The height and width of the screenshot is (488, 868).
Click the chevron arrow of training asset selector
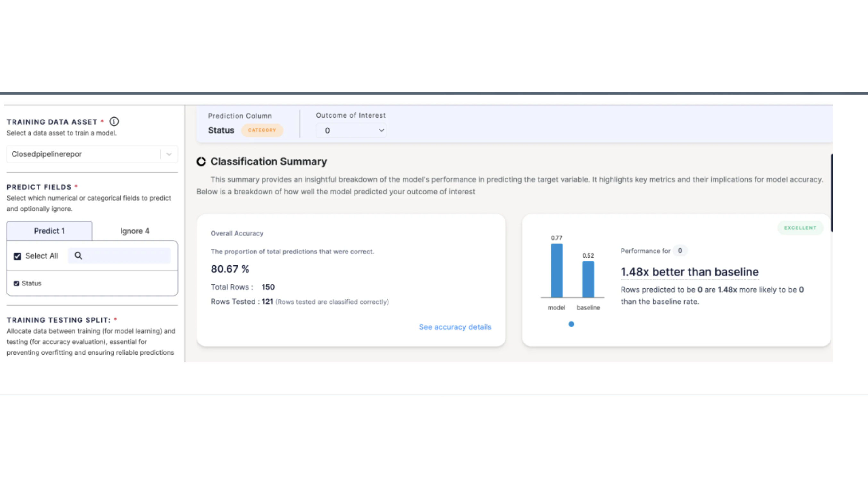click(x=169, y=154)
